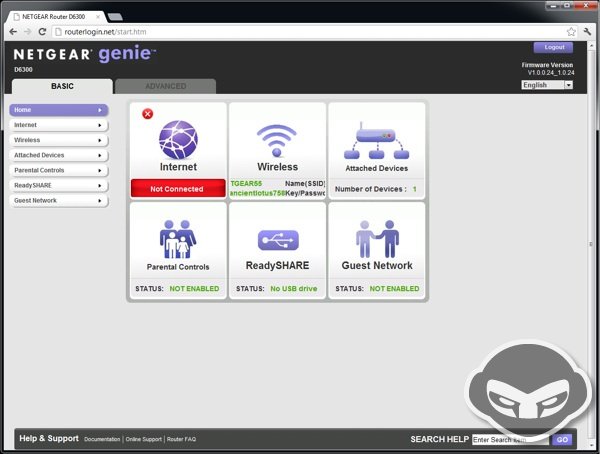This screenshot has width=600, height=454.
Task: Open the Documentation link
Action: tap(102, 439)
